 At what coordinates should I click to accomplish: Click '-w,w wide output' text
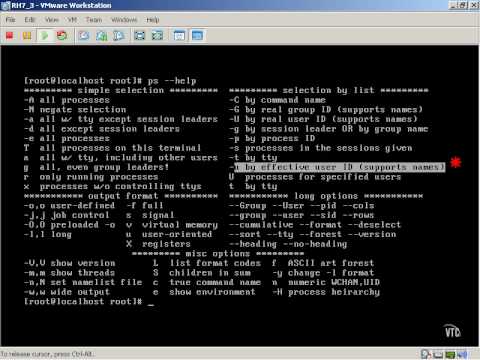tap(67, 292)
